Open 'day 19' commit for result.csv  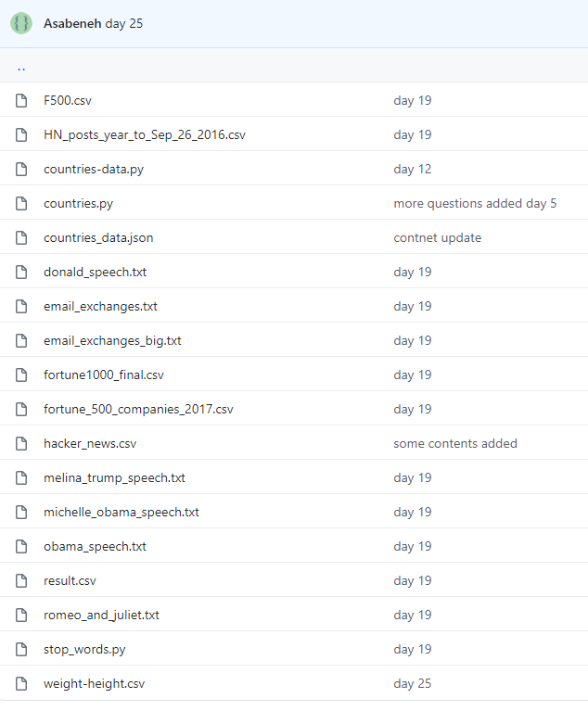(x=413, y=580)
